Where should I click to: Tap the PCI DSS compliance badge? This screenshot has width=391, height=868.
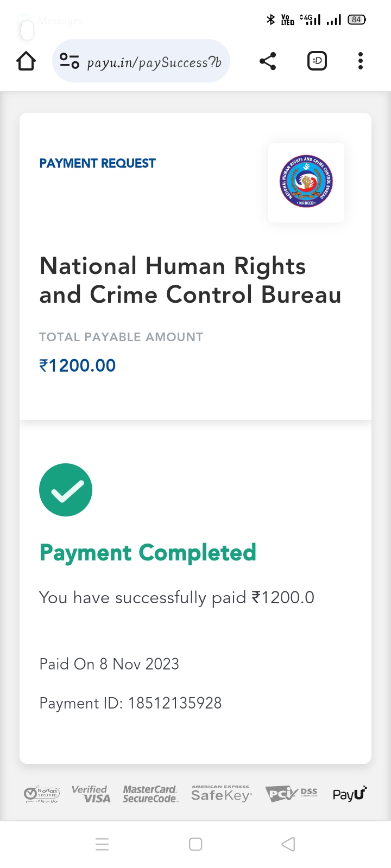pos(291,794)
